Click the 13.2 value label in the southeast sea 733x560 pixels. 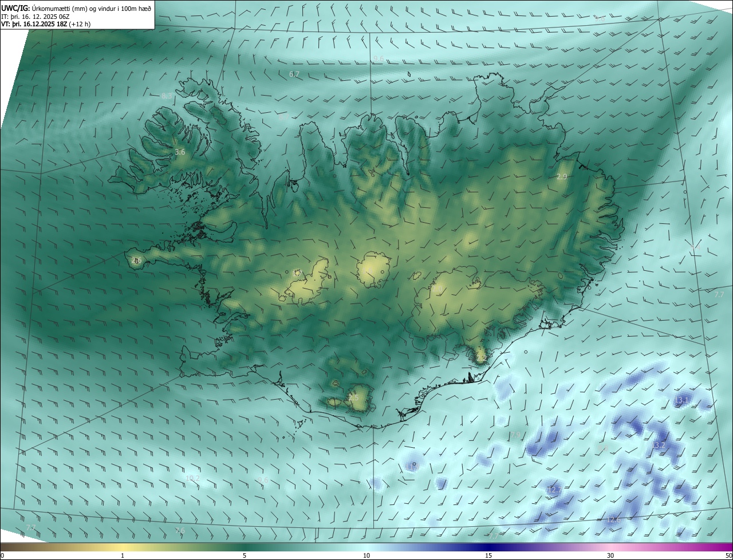click(x=659, y=445)
